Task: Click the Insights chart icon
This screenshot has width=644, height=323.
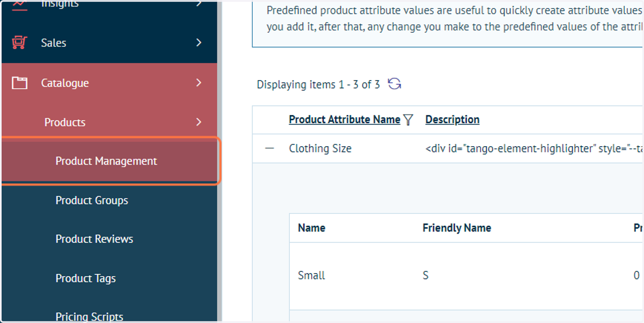Action: 19,4
